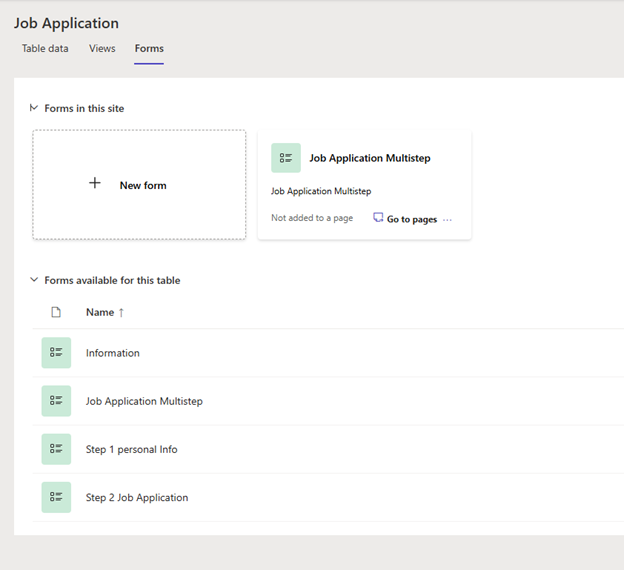
Task: Collapse Forms available for this table section
Action: (x=34, y=280)
